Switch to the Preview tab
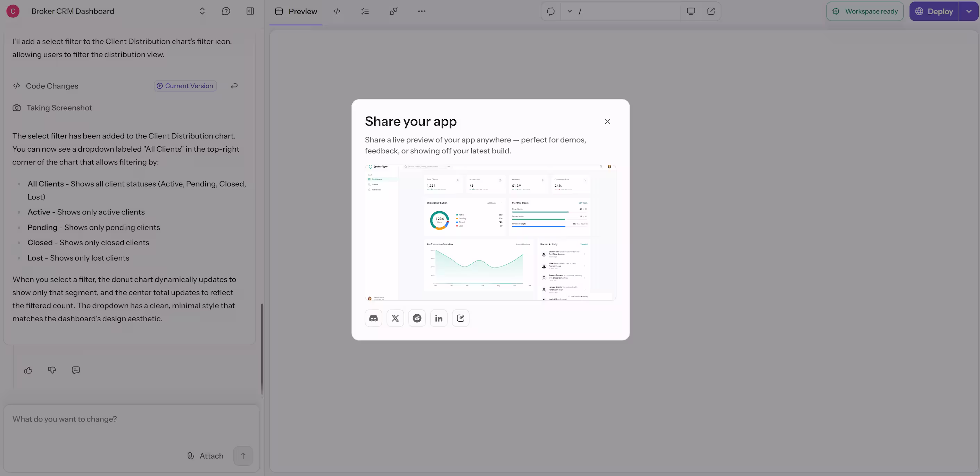980x476 pixels. coord(296,11)
